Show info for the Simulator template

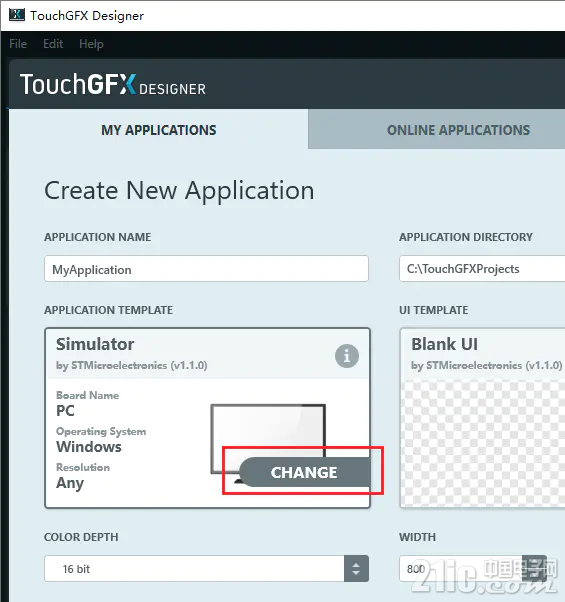(347, 356)
